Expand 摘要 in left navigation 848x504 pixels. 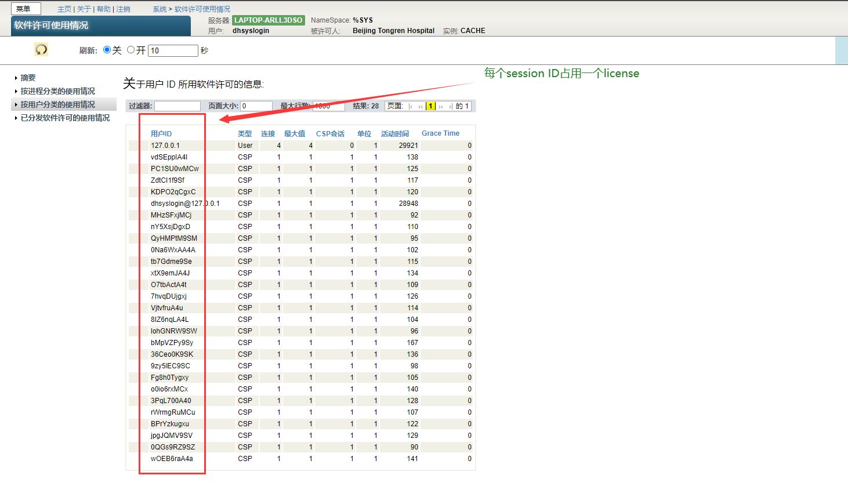click(x=28, y=78)
